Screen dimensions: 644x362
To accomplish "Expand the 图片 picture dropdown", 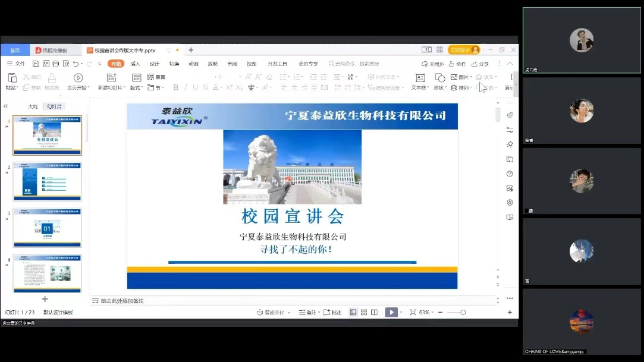I will (471, 77).
